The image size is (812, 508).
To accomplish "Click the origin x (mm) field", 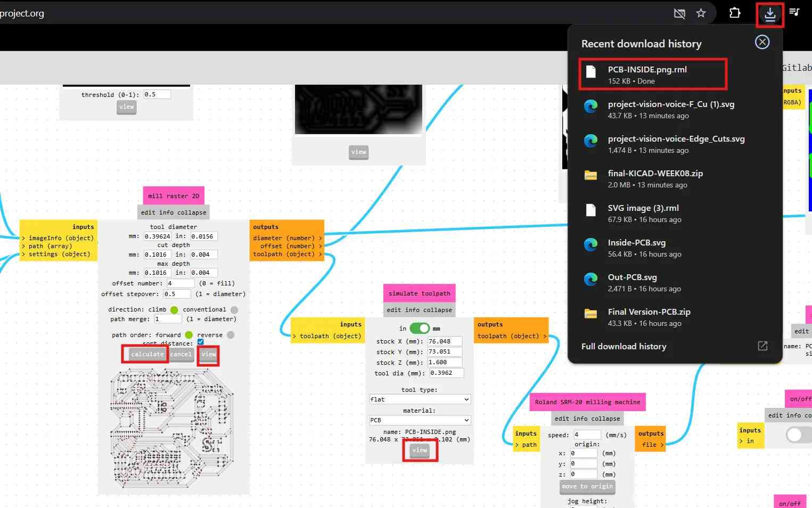I will click(x=584, y=454).
